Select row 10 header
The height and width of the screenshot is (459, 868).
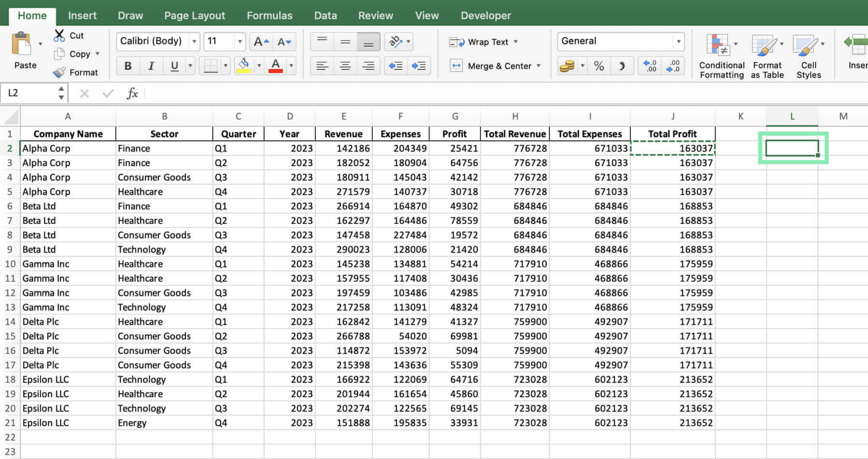pyautogui.click(x=10, y=264)
